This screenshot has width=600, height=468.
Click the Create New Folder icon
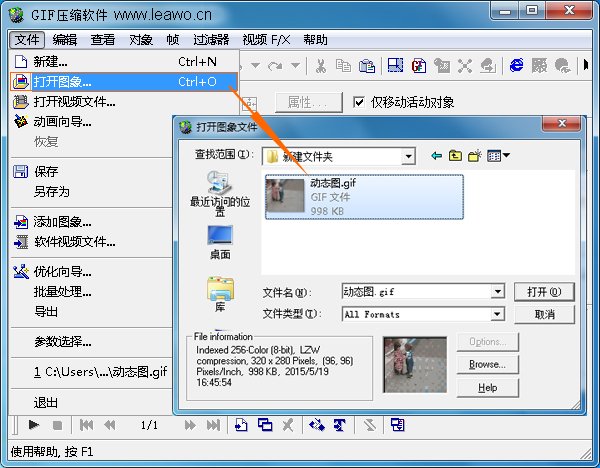475,156
